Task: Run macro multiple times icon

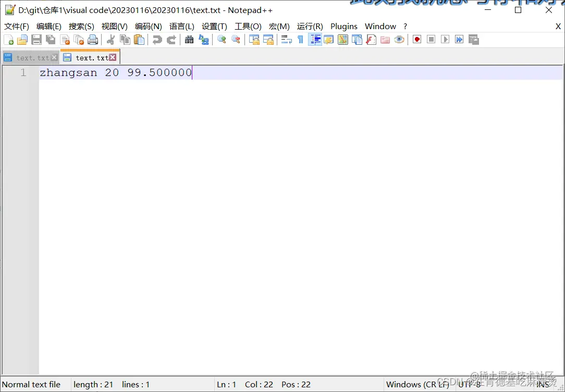Action: point(459,39)
